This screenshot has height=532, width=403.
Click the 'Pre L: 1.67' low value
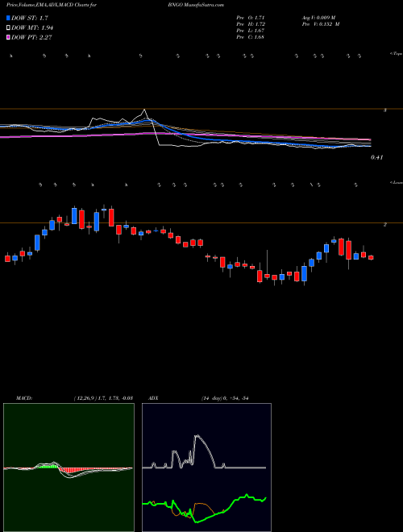point(251,31)
